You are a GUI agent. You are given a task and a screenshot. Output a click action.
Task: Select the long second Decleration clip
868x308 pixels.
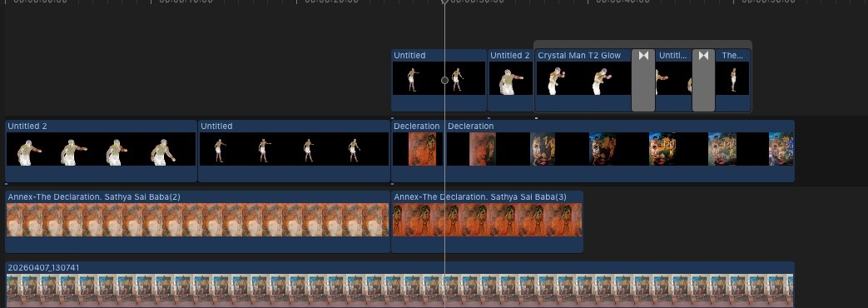(620, 152)
